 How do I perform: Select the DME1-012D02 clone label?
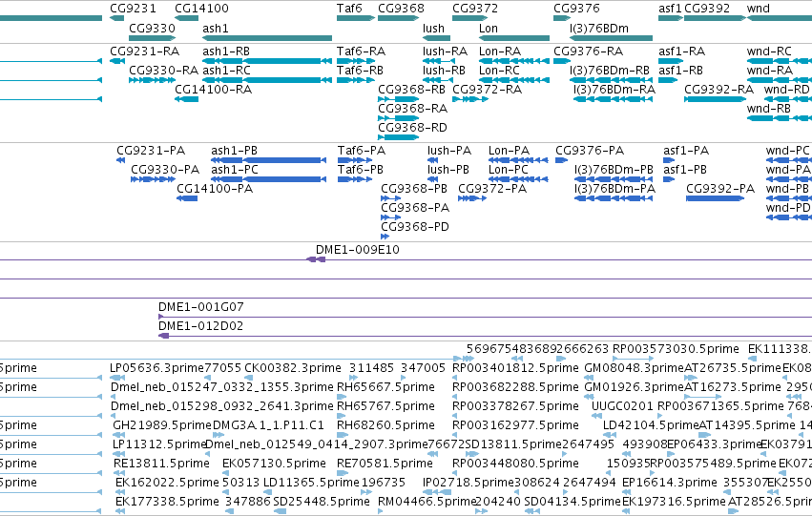point(201,326)
